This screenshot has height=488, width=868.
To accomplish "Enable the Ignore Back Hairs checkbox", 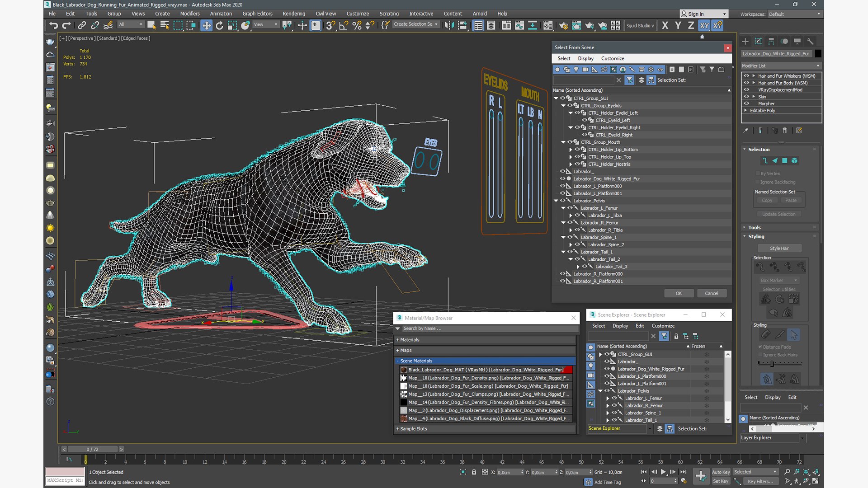I will click(x=760, y=355).
